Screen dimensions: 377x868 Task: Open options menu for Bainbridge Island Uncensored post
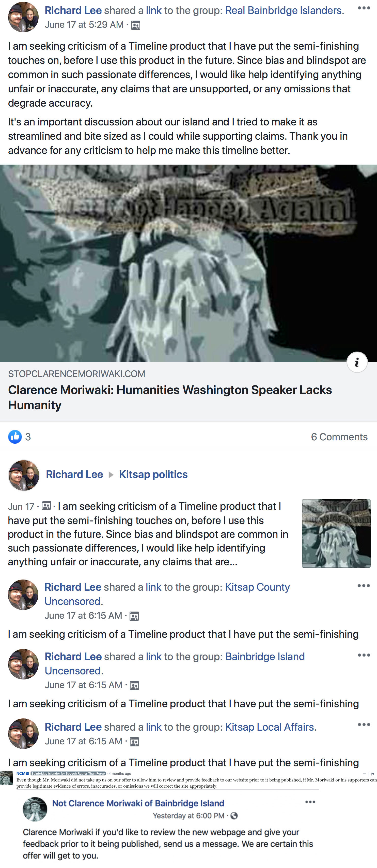click(364, 655)
